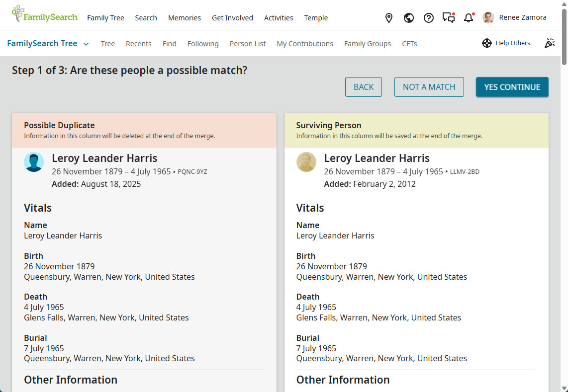Open the Activities menu
The image size is (568, 392).
pyautogui.click(x=279, y=18)
